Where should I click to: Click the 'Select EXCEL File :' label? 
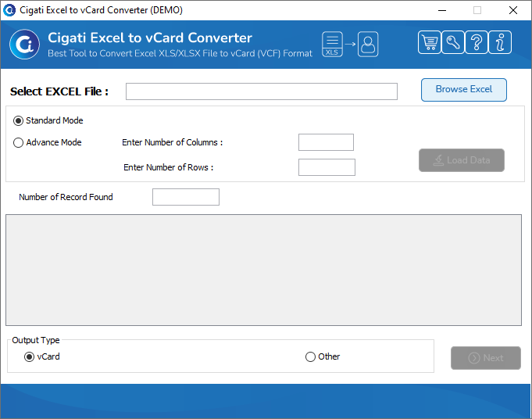tap(59, 91)
